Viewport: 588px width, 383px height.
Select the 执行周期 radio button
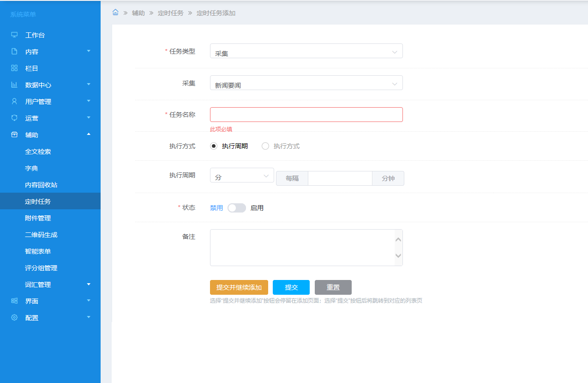[x=213, y=146]
